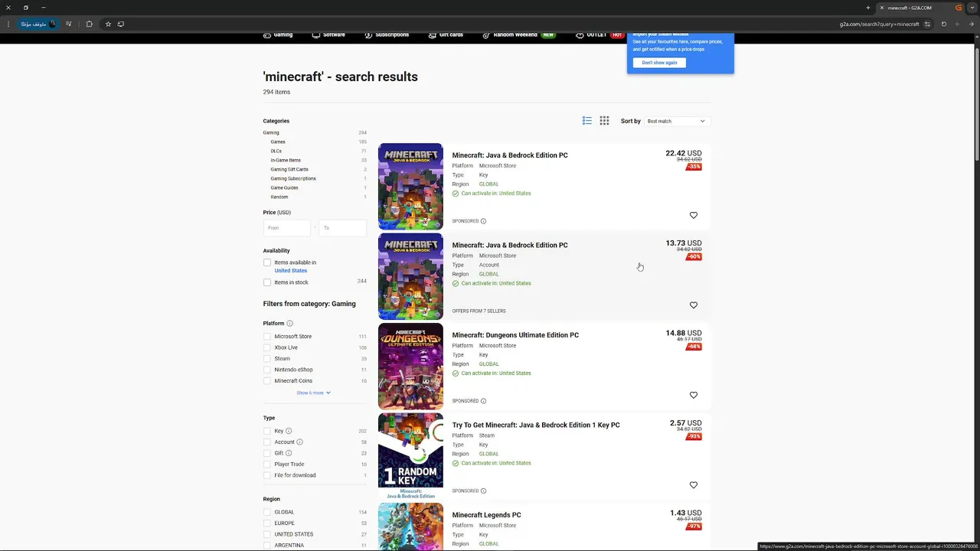The height and width of the screenshot is (551, 980).
Task: Open the browser extensions puzzle icon
Action: tap(89, 24)
